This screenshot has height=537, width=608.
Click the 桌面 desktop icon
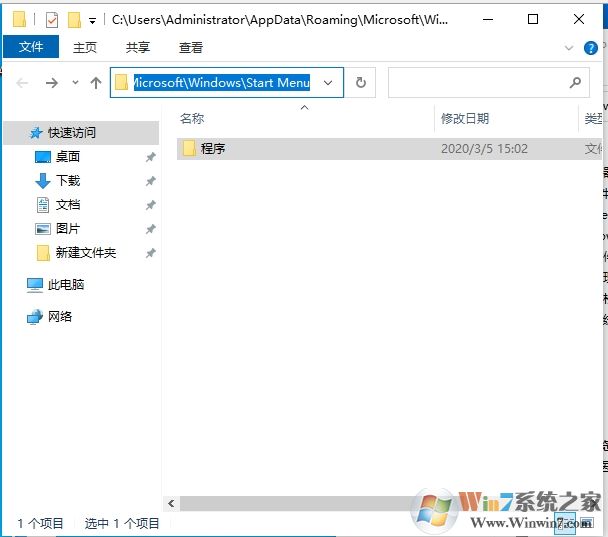coord(43,157)
